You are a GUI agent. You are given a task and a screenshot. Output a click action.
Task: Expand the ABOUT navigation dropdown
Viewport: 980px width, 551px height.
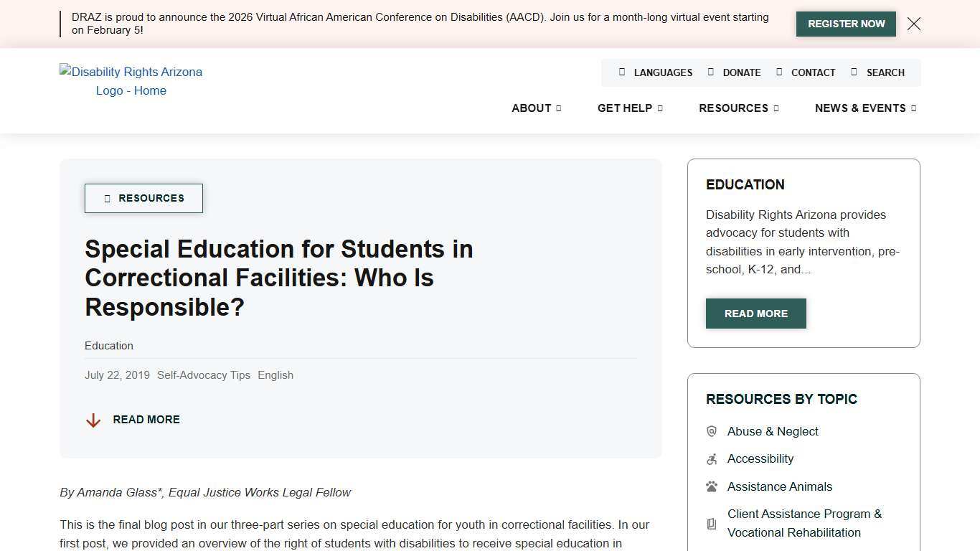pos(536,108)
